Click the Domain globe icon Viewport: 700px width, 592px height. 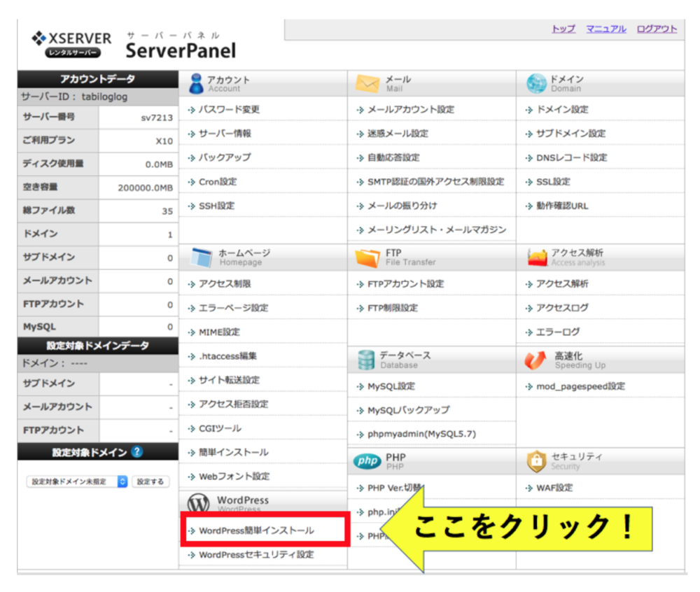pos(536,83)
